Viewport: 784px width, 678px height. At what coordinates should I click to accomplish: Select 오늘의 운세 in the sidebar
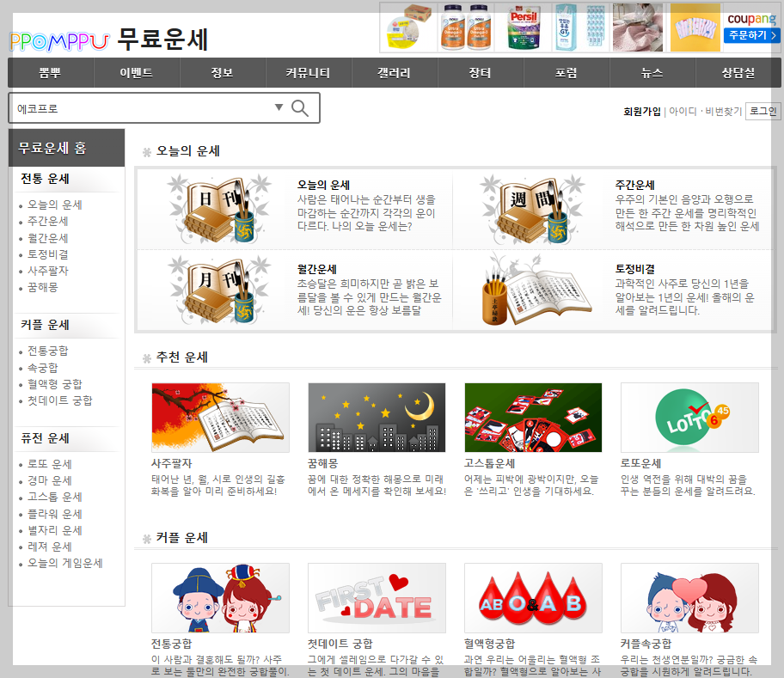click(x=54, y=205)
